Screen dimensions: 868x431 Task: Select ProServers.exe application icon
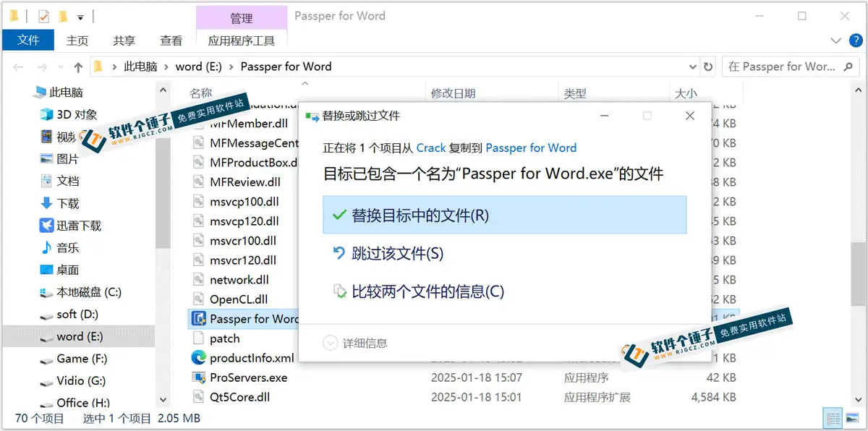tap(198, 377)
